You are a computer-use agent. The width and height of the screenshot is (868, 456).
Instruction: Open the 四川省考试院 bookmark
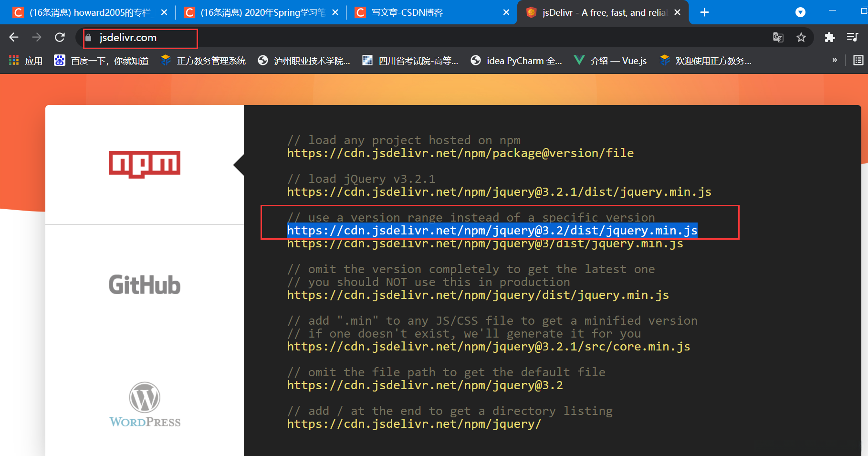pos(410,61)
